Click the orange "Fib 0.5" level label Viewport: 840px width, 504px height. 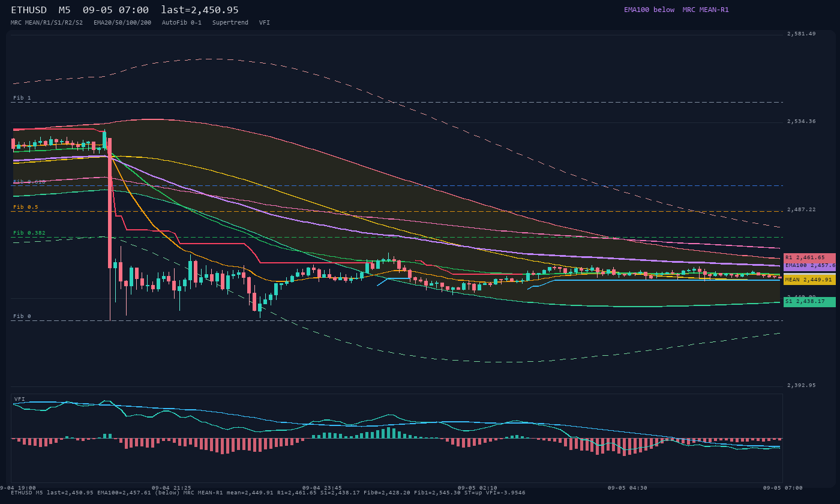point(26,207)
